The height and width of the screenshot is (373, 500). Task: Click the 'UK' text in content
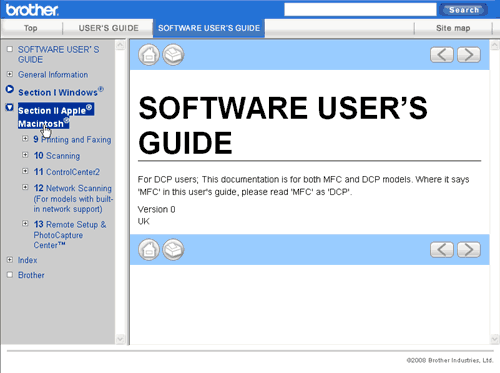point(143,221)
